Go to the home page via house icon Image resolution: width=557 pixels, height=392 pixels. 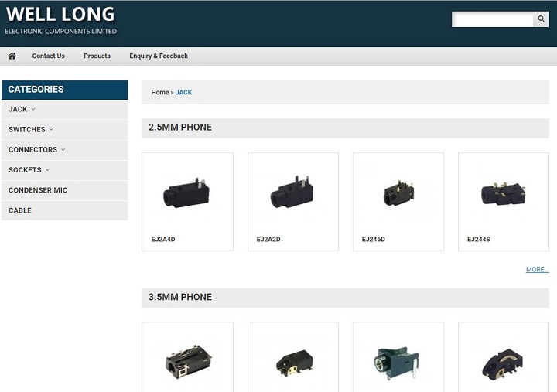12,56
